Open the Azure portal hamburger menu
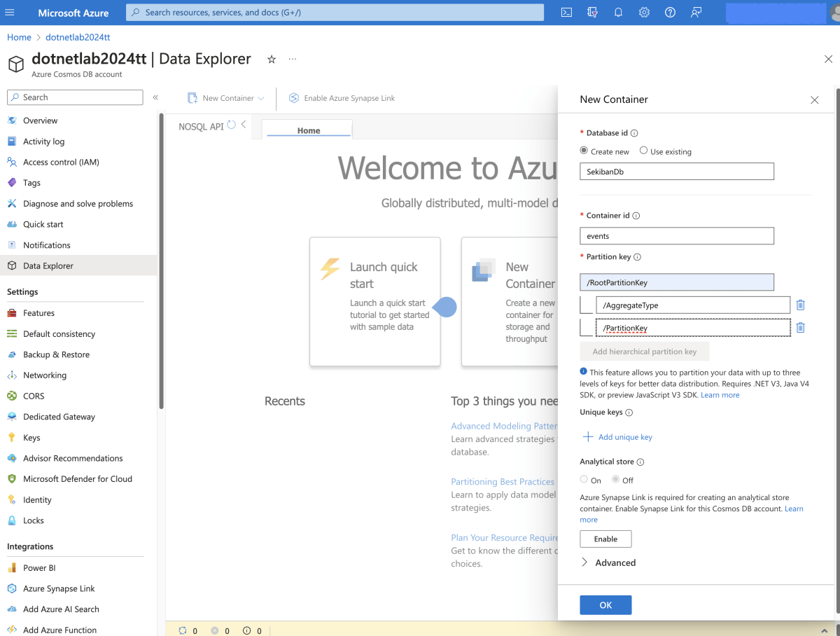This screenshot has height=636, width=840. [10, 13]
